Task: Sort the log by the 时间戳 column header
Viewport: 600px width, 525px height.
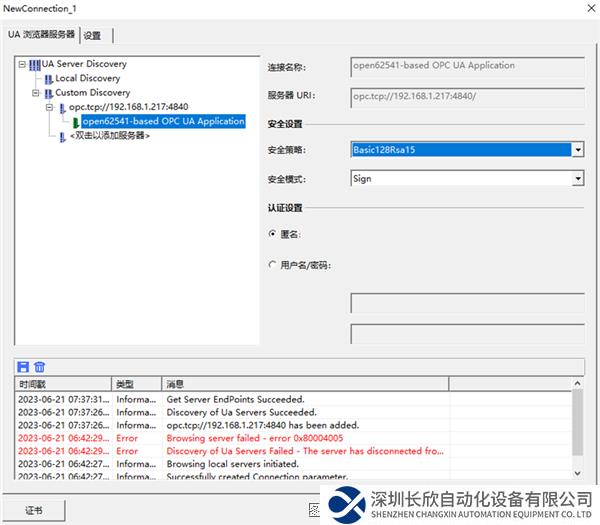Action: tap(62, 383)
